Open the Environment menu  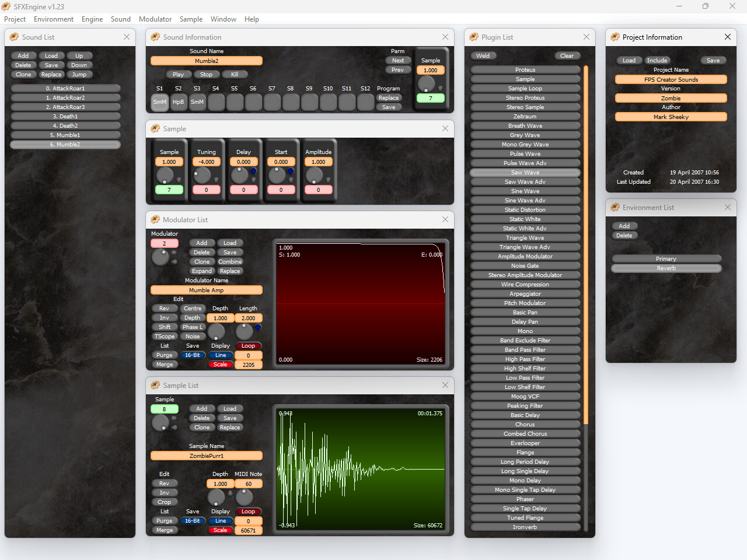pyautogui.click(x=53, y=19)
